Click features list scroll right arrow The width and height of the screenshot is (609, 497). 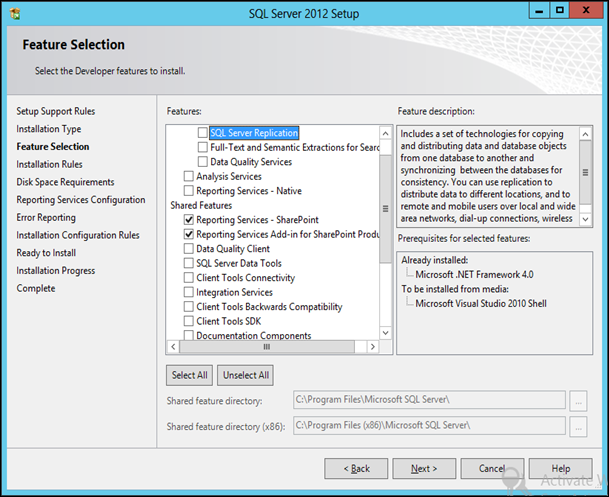373,347
